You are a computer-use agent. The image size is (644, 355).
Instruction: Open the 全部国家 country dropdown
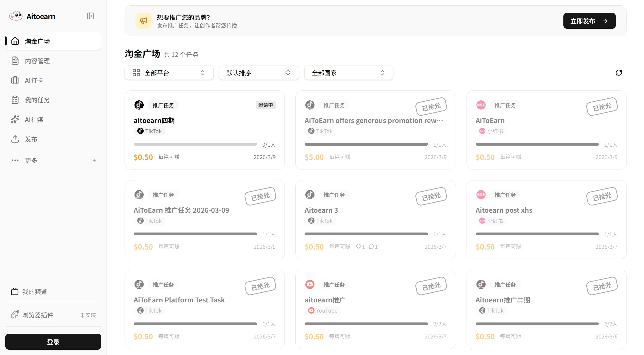coord(349,73)
